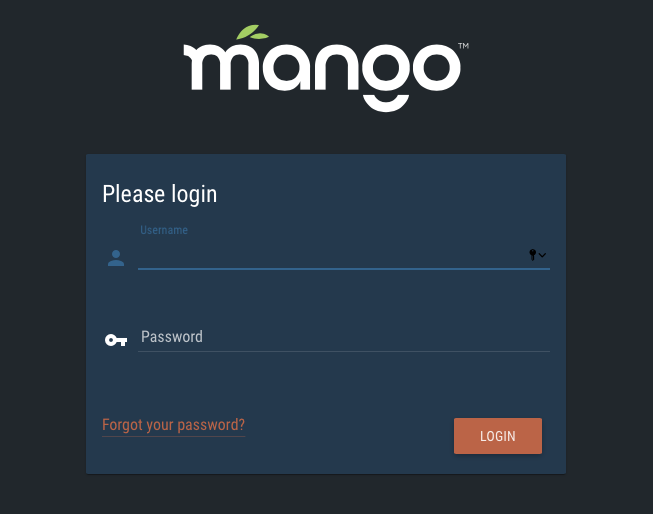Click the mango logo at top
653x514 pixels.
pos(326,68)
